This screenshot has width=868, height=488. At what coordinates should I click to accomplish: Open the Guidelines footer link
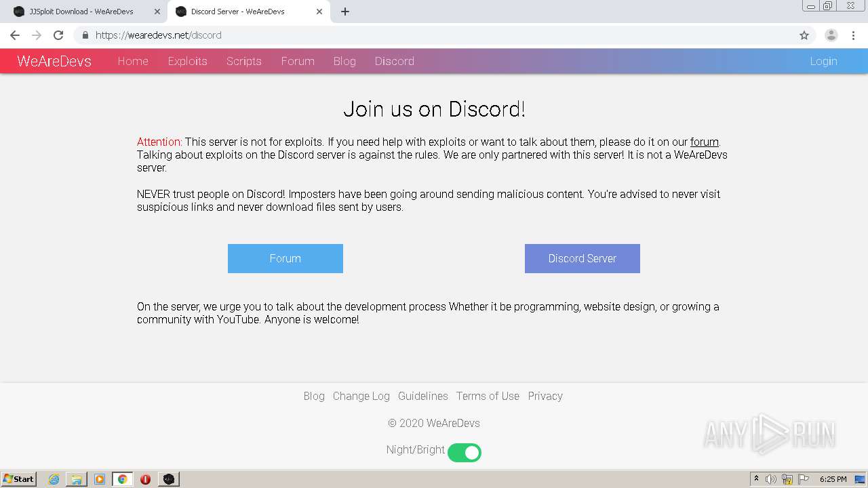[422, 396]
